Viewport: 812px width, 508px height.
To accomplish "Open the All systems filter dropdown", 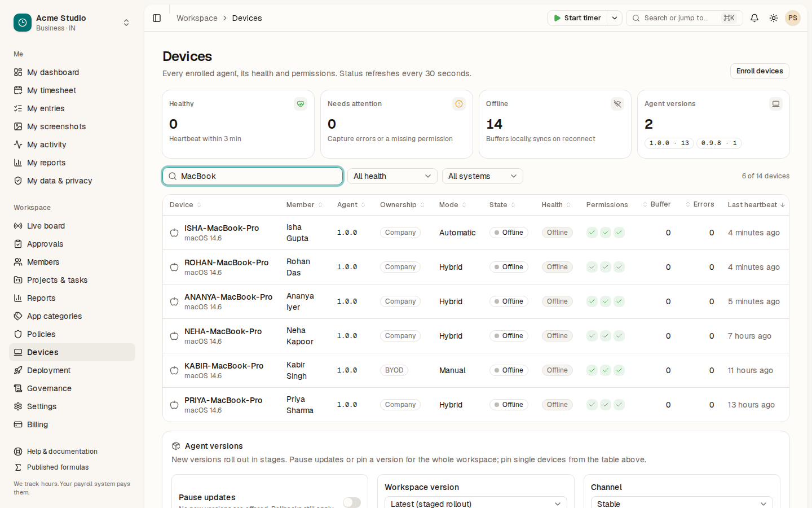I will point(483,176).
